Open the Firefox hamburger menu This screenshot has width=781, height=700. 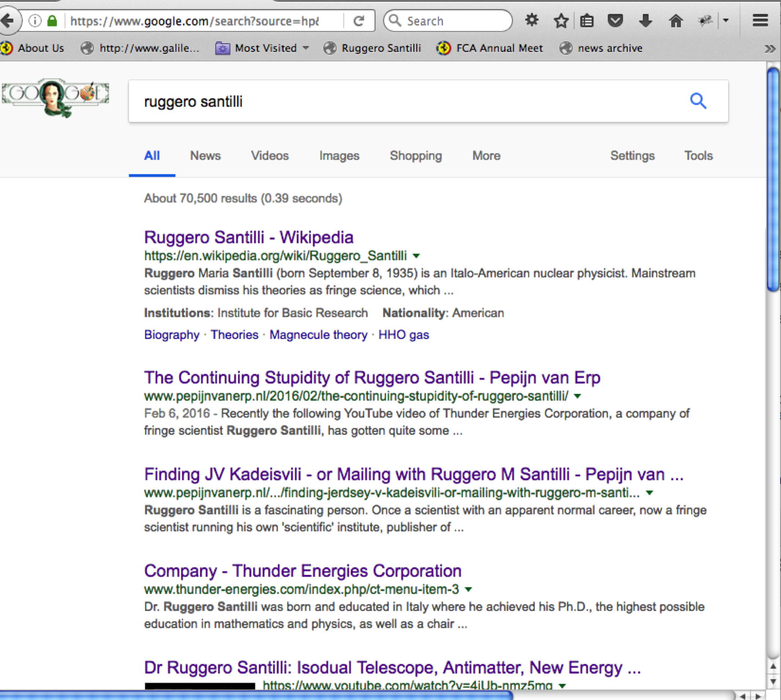(x=760, y=20)
